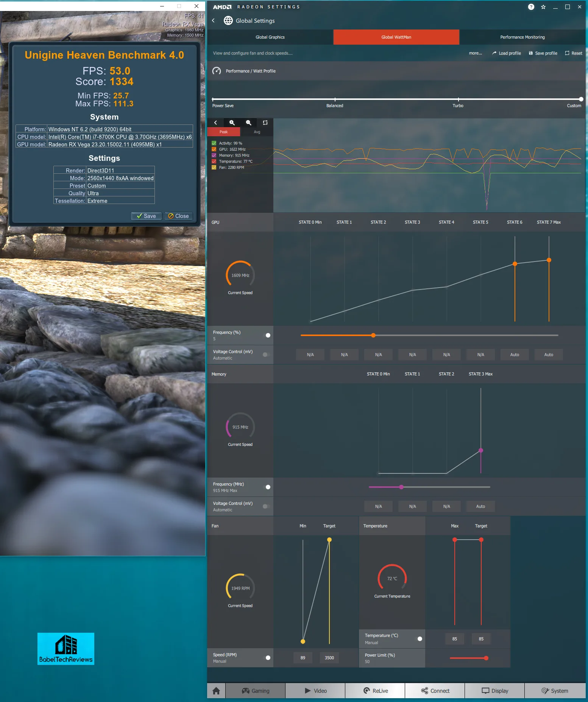
Task: Close Heaven Benchmark results dialog
Action: click(178, 216)
